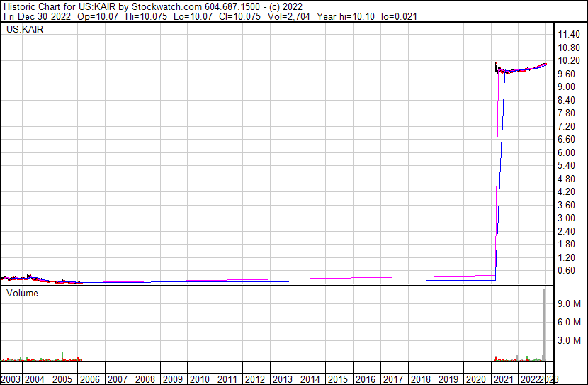Viewport: 588px width, 385px height.
Task: Select the 2008 year marker on the time axis
Action: pyautogui.click(x=146, y=379)
